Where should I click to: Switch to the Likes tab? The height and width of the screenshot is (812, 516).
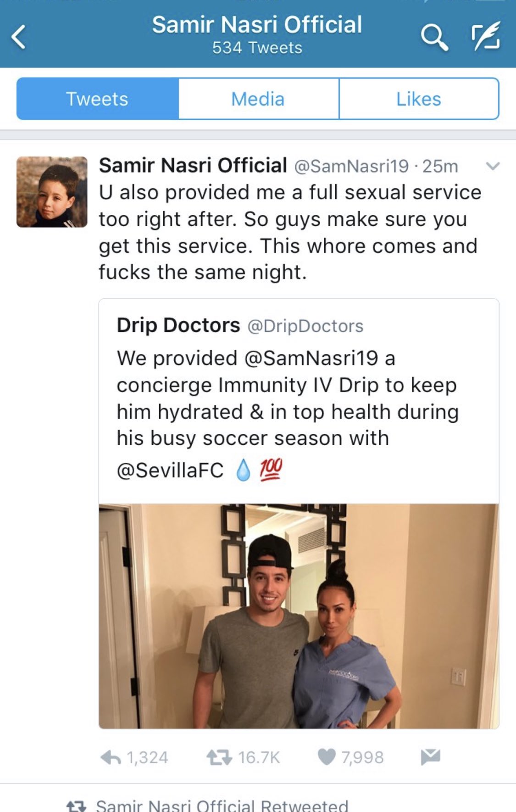point(419,99)
